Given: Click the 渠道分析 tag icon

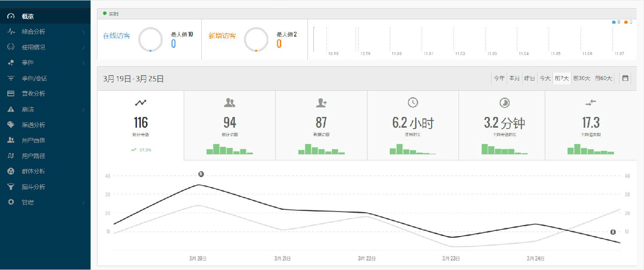Looking at the screenshot, I should click(x=11, y=125).
